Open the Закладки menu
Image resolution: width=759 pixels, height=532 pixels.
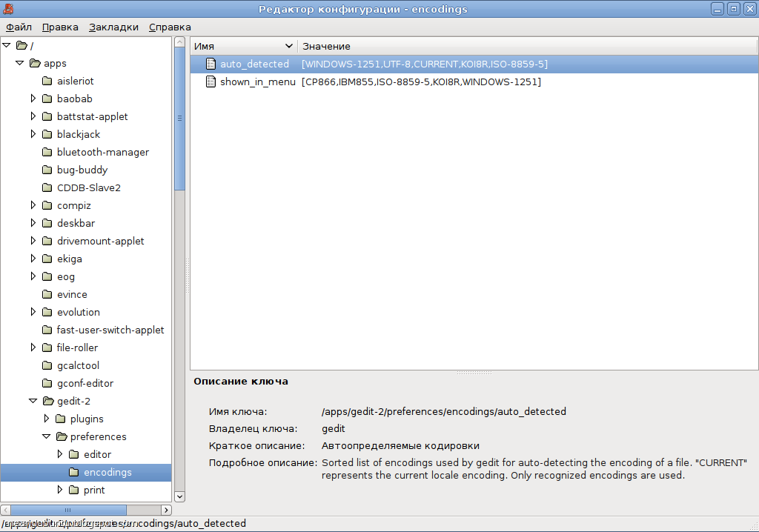click(x=113, y=27)
